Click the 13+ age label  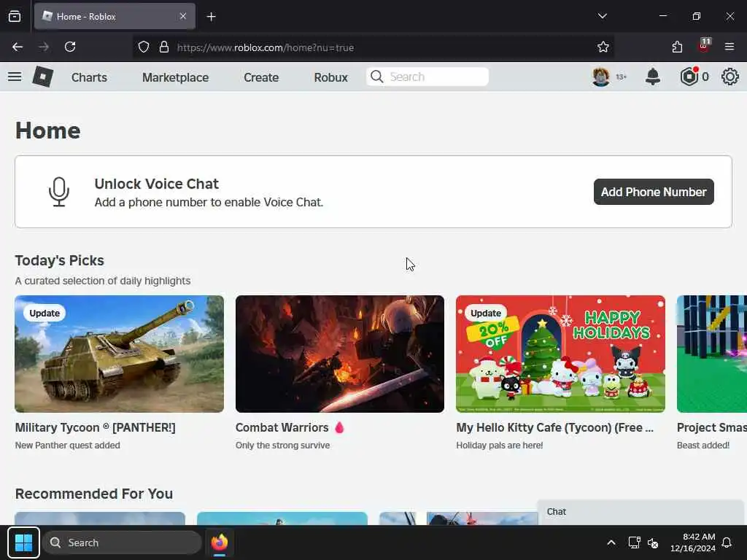tap(622, 77)
